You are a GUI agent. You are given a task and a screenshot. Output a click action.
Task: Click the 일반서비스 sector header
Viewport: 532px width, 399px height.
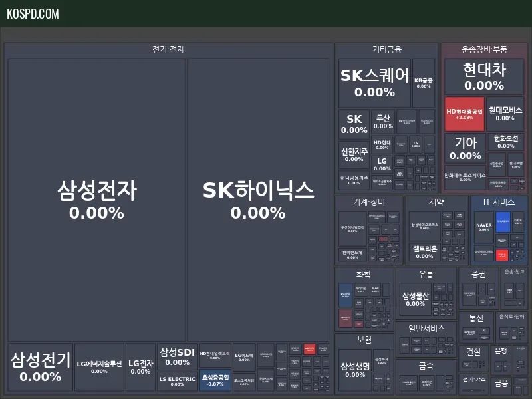[426, 329]
